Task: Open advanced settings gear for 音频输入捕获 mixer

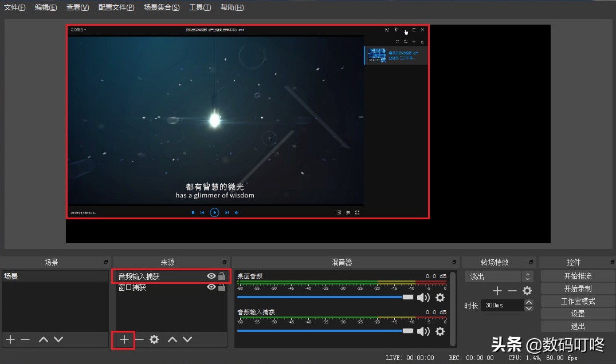Action: (440, 331)
